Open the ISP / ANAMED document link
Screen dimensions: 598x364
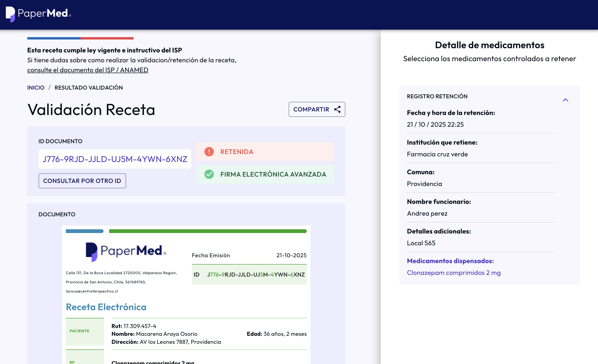(x=88, y=70)
